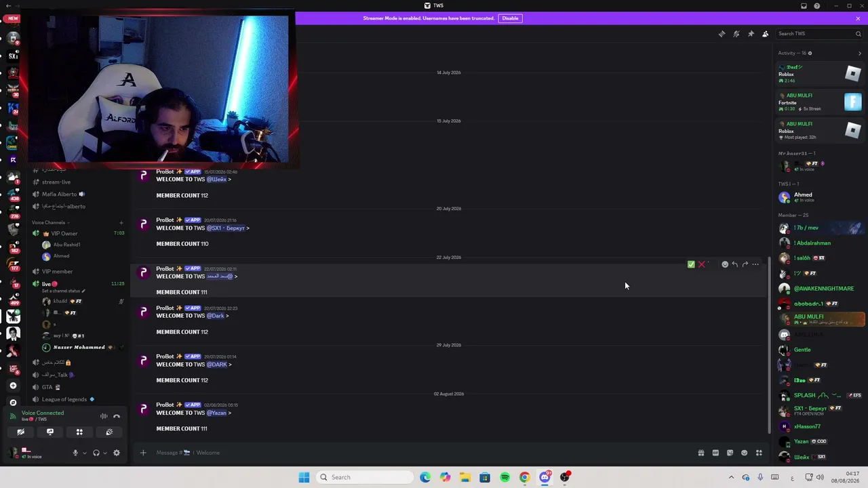Image resolution: width=868 pixels, height=488 pixels.
Task: Open ABU MULFI Fortnite activity card
Action: (x=821, y=102)
